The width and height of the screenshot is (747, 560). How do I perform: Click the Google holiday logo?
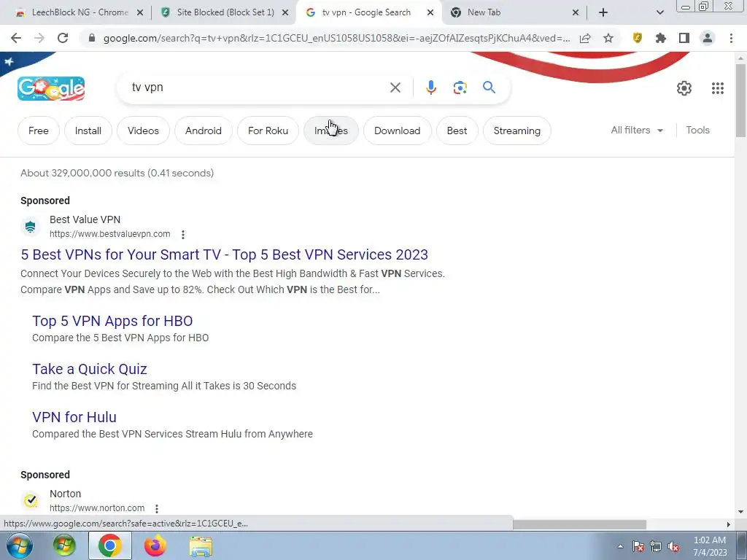[51, 88]
